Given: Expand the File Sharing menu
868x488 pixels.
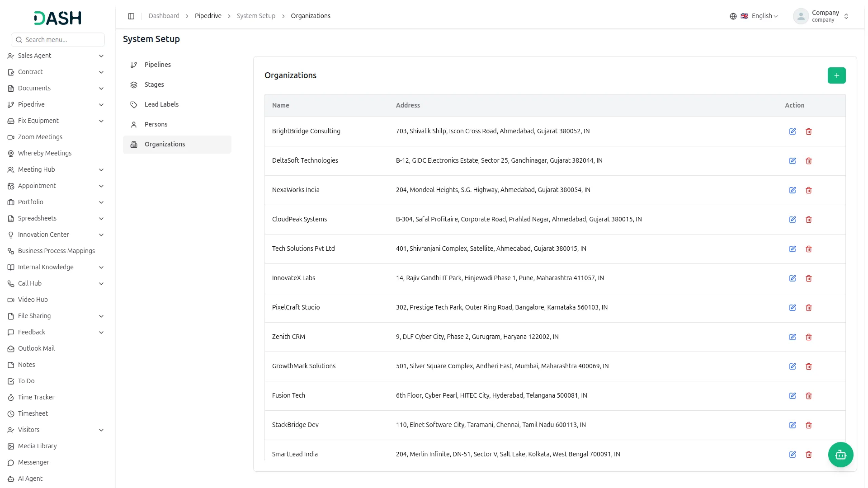Looking at the screenshot, I should tap(56, 316).
